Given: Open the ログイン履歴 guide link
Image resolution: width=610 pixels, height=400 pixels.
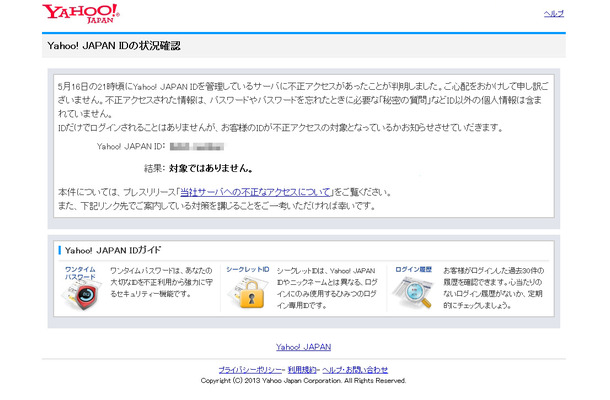Looking at the screenshot, I should (414, 269).
